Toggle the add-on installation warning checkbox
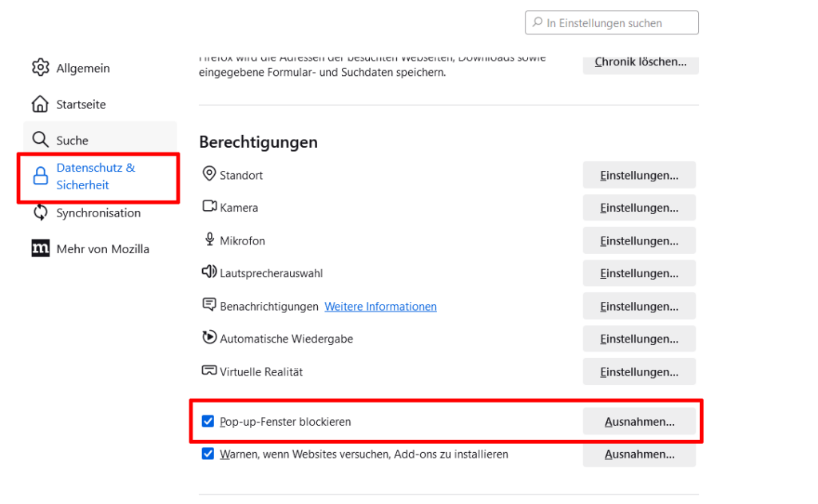 (x=208, y=454)
